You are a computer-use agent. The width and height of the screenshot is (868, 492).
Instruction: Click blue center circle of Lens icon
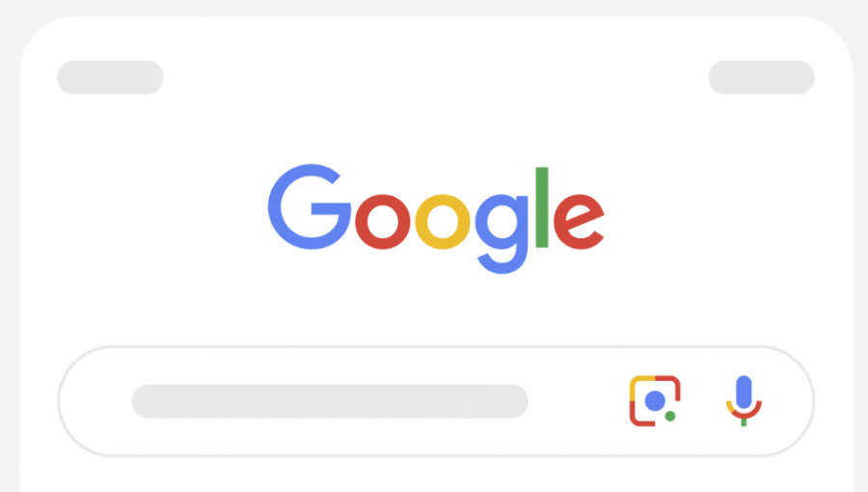click(x=655, y=400)
